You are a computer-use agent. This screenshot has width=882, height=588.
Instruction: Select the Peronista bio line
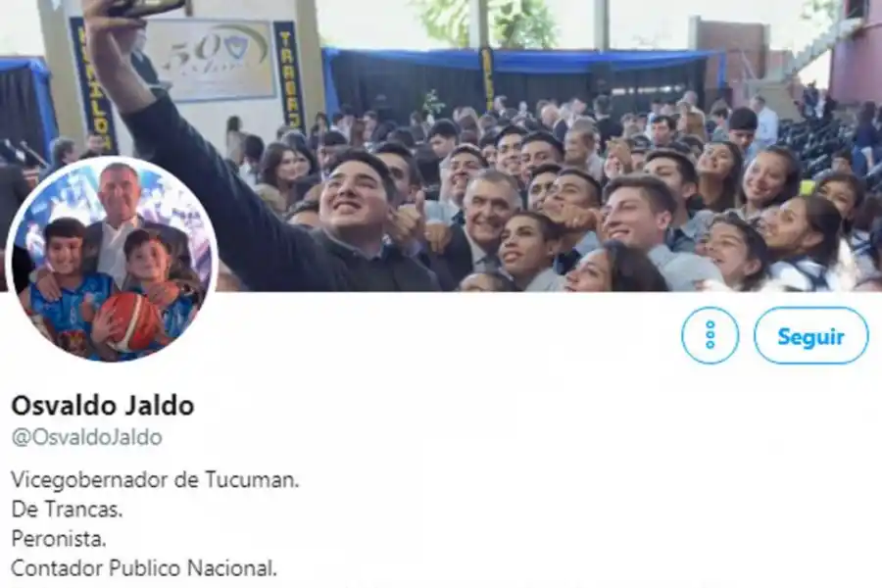coord(59,538)
